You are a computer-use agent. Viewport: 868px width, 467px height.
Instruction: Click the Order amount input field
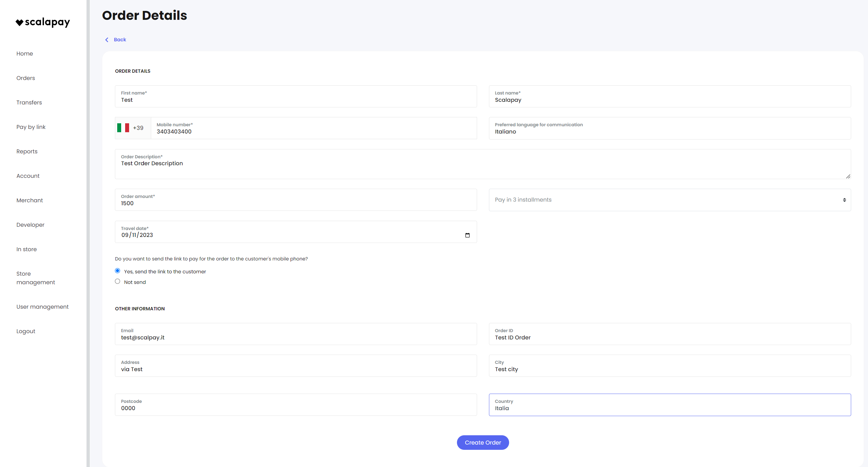coord(295,200)
